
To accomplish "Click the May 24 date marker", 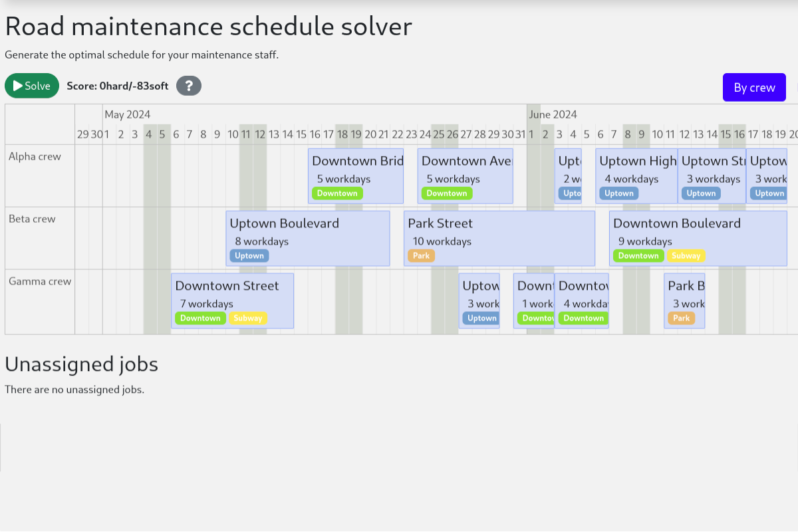I will tap(425, 134).
